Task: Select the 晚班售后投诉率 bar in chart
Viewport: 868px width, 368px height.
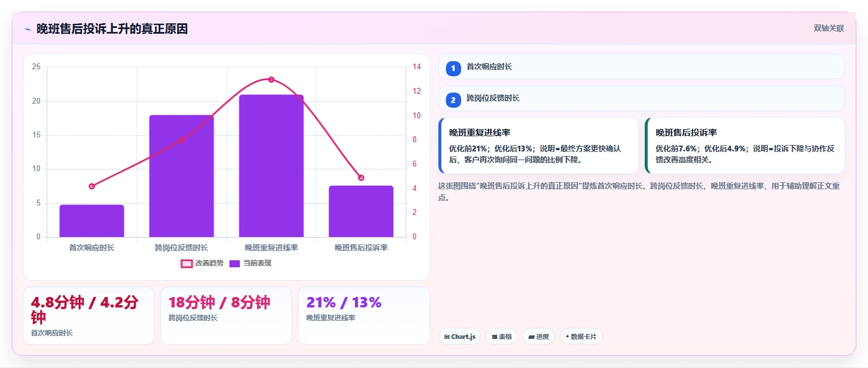Action: pos(361,211)
